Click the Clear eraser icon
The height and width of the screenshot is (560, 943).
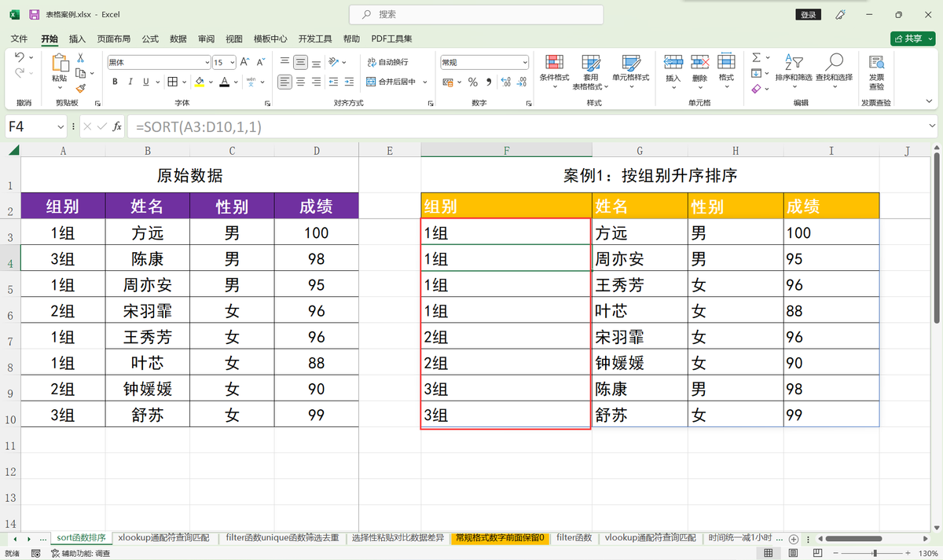pyautogui.click(x=756, y=89)
